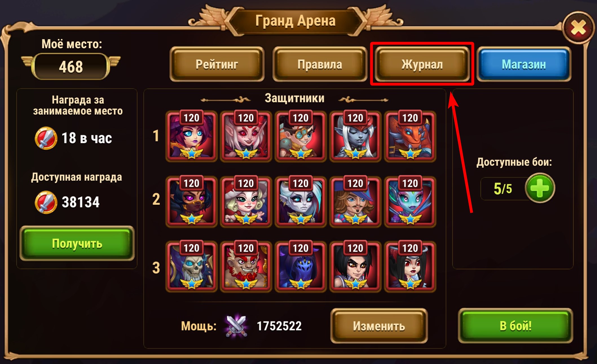Screen dimensions: 597x364
Task: Add battles with the green plus icon
Action: [x=540, y=188]
